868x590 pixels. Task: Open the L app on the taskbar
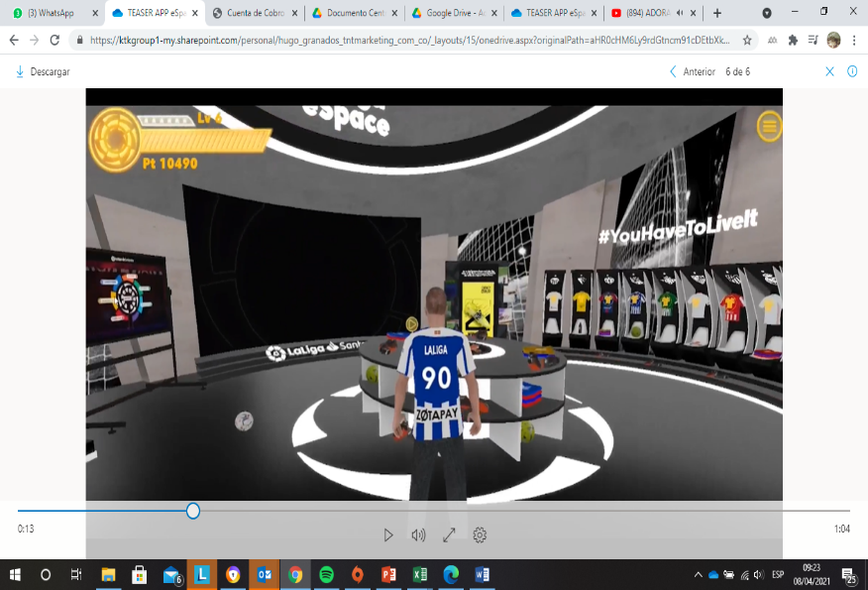202,574
